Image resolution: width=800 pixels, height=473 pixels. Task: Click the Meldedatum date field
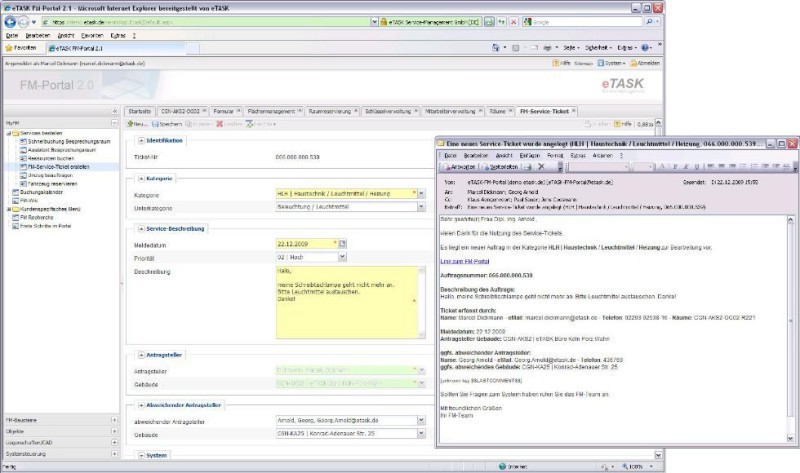(307, 243)
